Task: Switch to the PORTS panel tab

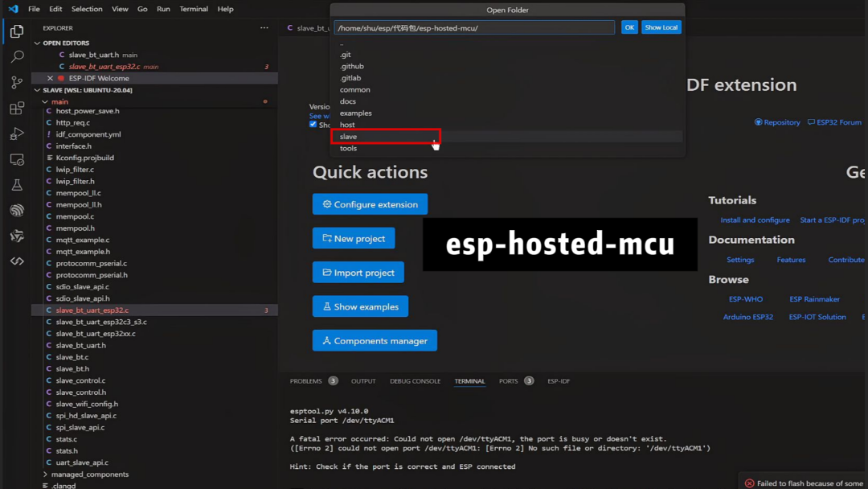Action: [x=508, y=381]
